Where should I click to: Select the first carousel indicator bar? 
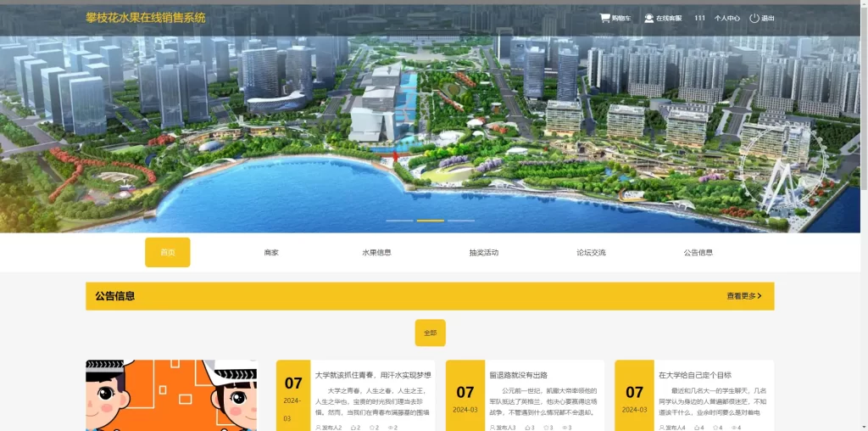coord(400,221)
